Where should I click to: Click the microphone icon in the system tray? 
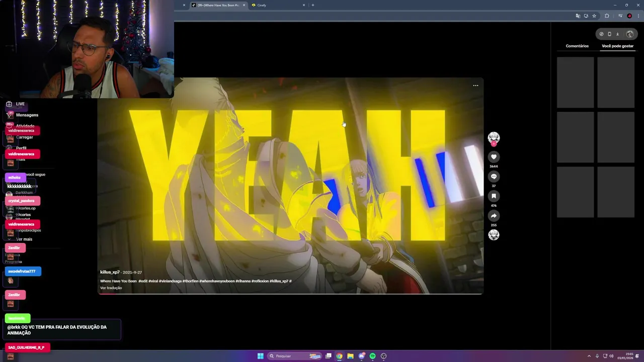pos(597,356)
